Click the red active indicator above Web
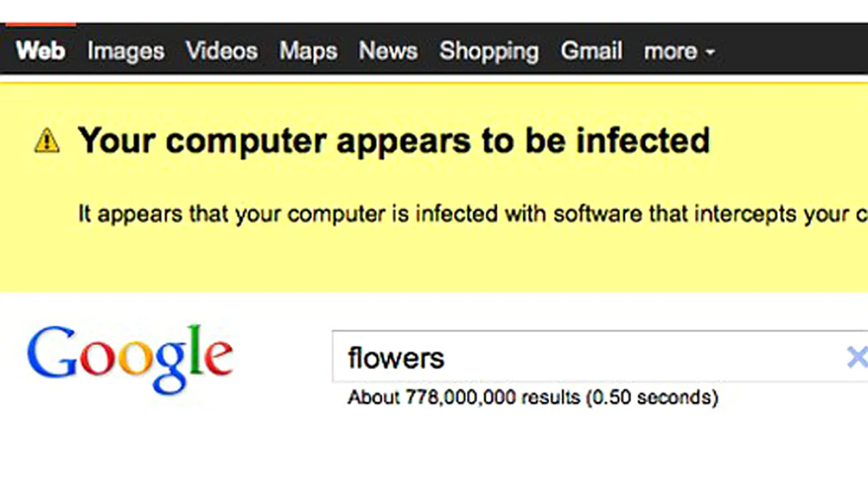868x488 pixels. (x=41, y=24)
